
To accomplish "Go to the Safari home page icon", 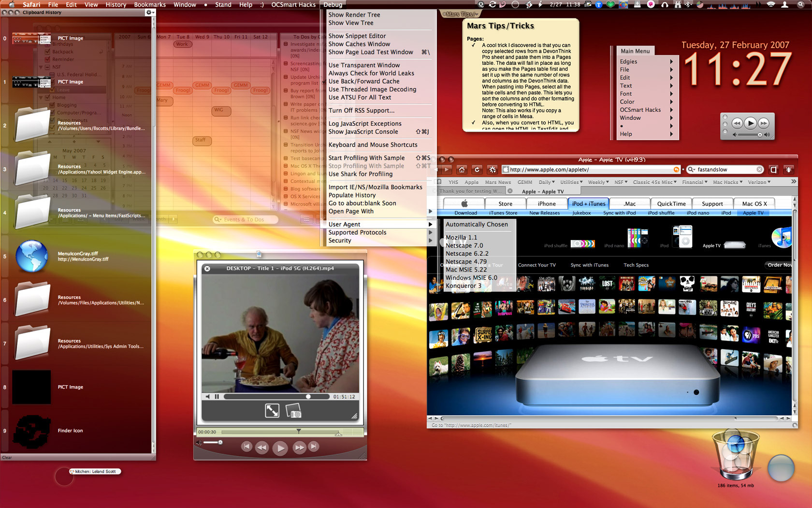I will pos(462,169).
